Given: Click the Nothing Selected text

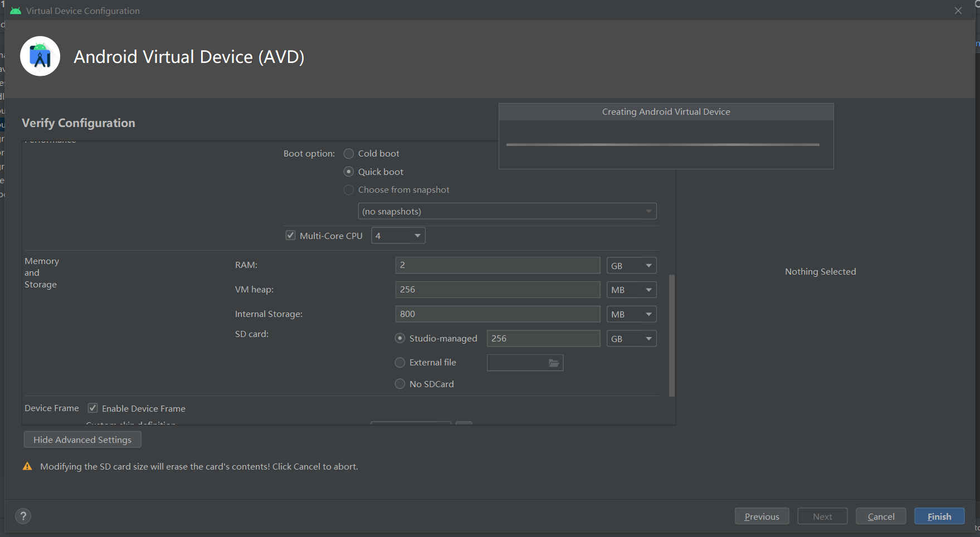Looking at the screenshot, I should coord(820,272).
